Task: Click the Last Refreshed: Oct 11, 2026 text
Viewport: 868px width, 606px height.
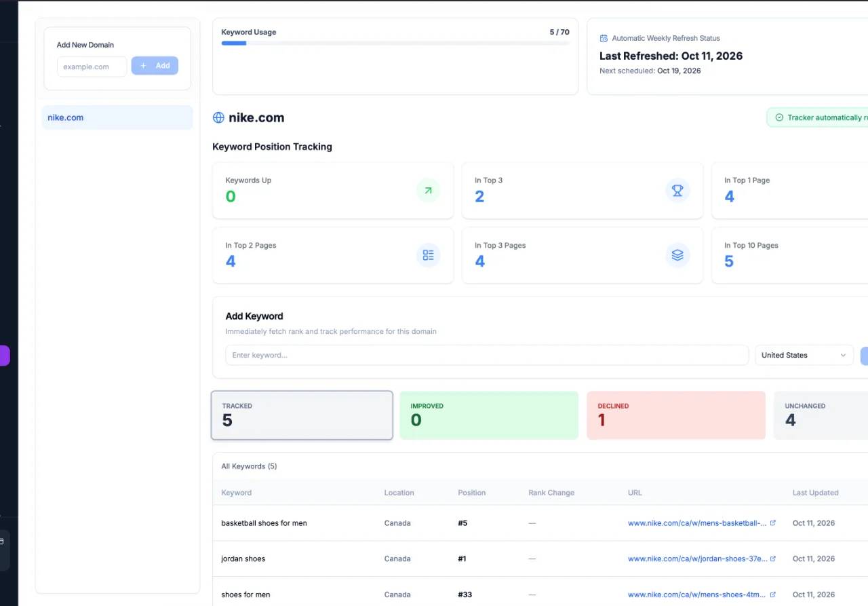Action: (x=671, y=56)
